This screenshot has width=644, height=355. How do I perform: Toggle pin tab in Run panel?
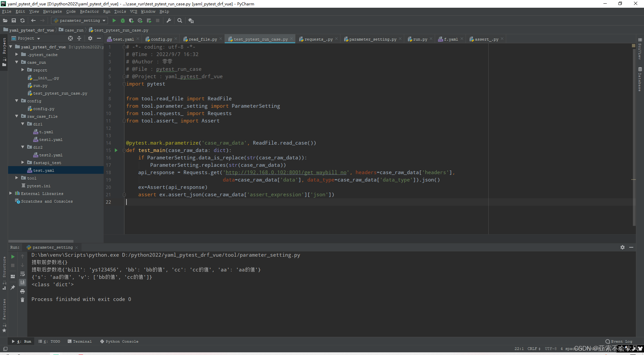[x=13, y=288]
